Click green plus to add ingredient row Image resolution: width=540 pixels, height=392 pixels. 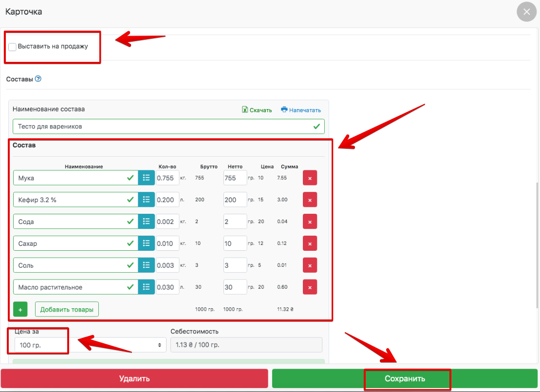click(x=20, y=309)
